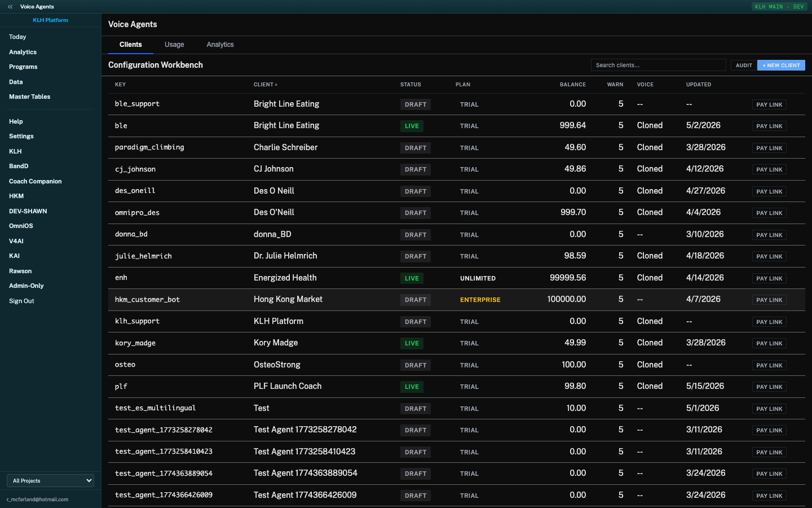Viewport: 812px width, 508px height.
Task: Select V4AI in the sidebar
Action: (16, 241)
